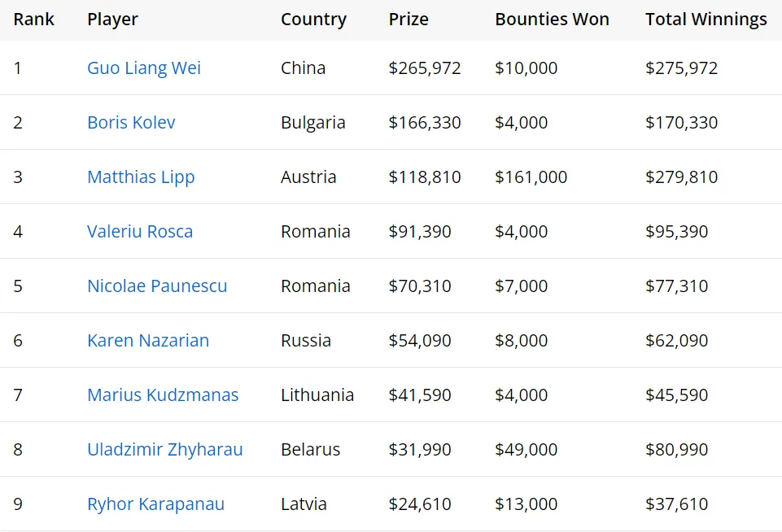The image size is (782, 532).
Task: Click the Lithuania country cell
Action: 317,395
